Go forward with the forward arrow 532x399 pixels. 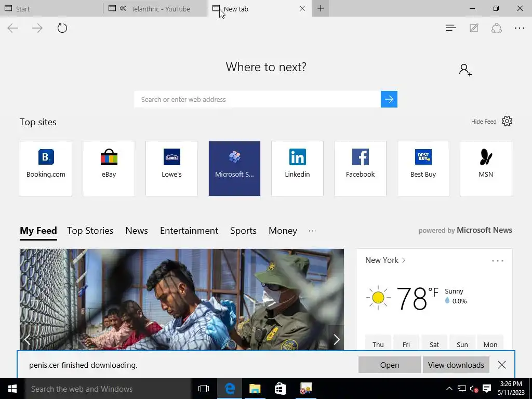coord(37,28)
